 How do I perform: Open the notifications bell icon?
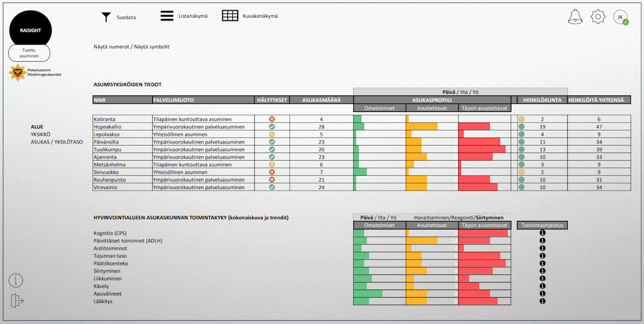point(575,17)
